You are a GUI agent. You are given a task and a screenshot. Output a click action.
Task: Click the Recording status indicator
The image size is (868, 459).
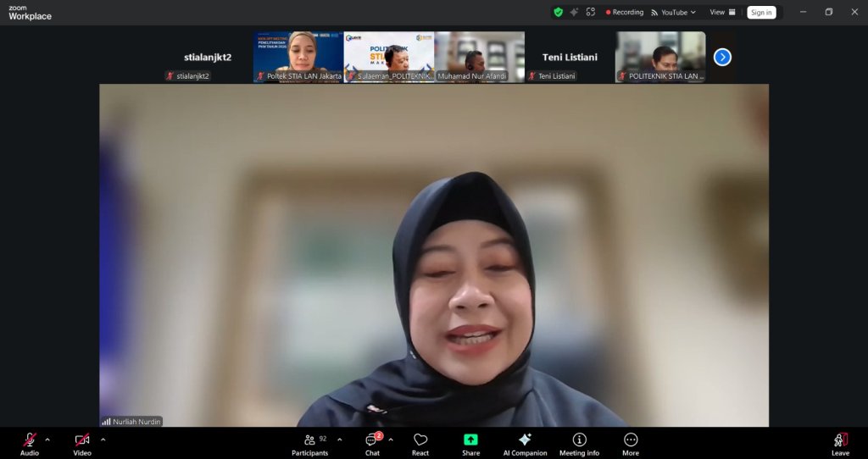click(624, 13)
